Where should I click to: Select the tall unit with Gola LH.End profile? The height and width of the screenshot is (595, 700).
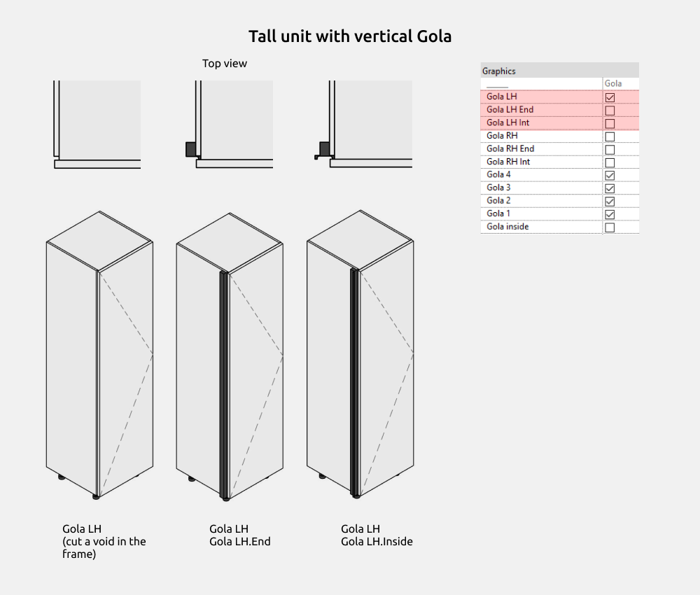click(230, 357)
